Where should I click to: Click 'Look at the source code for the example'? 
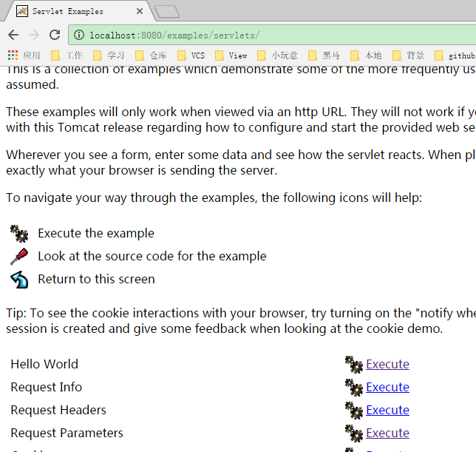click(152, 256)
